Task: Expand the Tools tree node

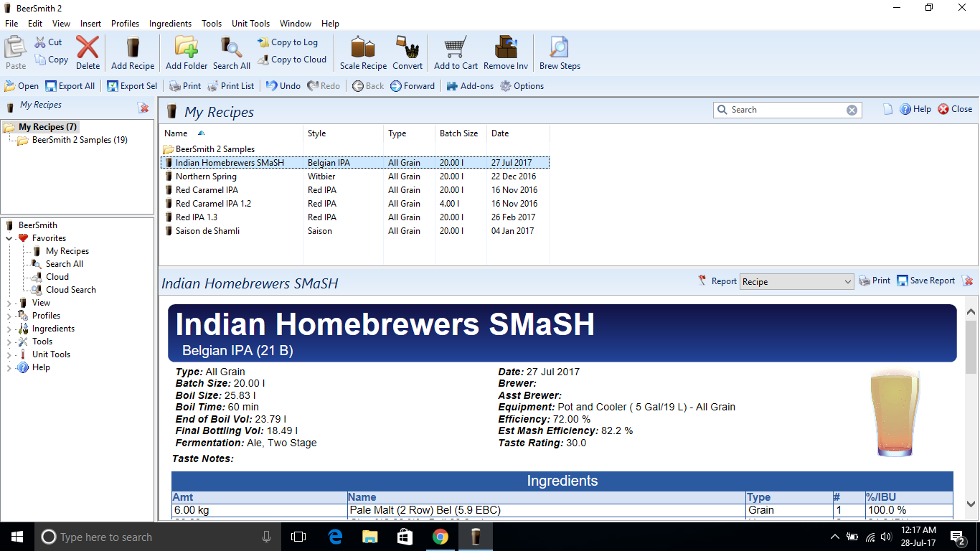Action: (9, 342)
